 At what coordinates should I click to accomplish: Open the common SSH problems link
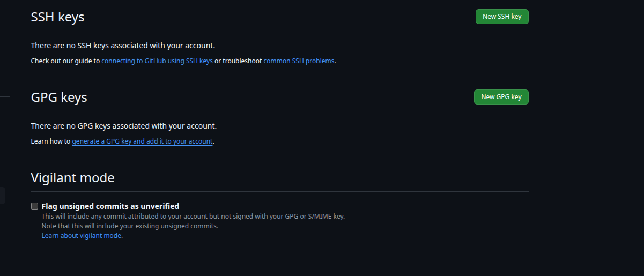click(299, 61)
